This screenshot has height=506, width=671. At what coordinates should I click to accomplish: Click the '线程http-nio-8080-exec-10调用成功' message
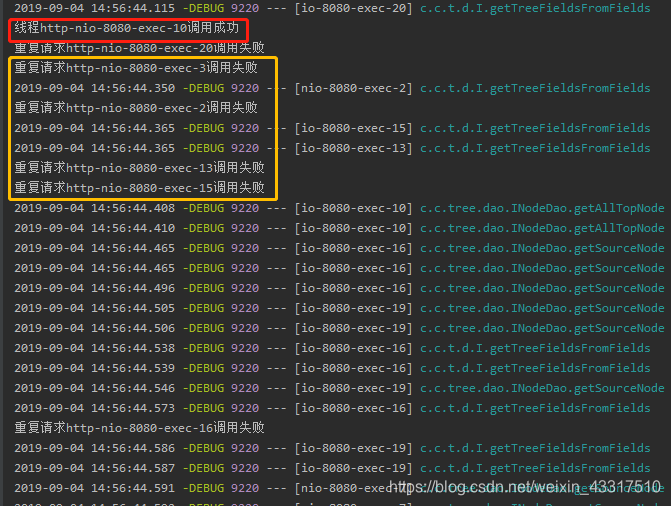[x=127, y=28]
